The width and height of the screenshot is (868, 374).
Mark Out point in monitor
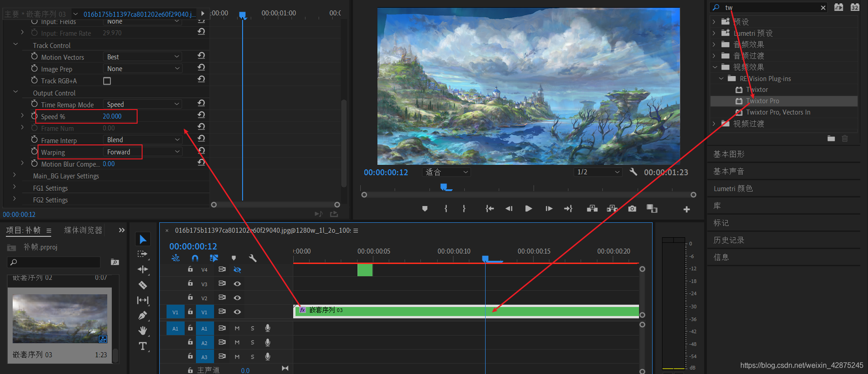(464, 209)
